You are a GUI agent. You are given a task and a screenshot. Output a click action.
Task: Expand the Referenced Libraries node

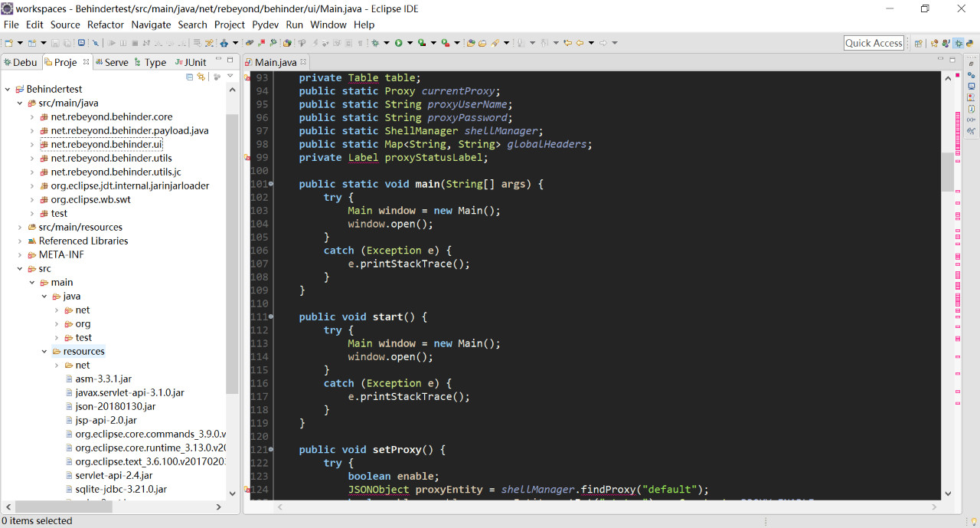point(20,241)
